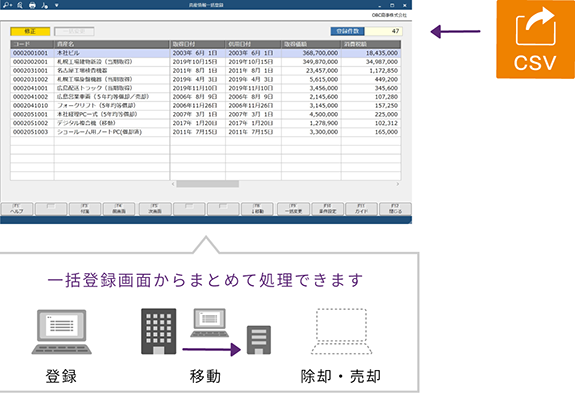Click the F12 閉じる function key

(x=395, y=209)
